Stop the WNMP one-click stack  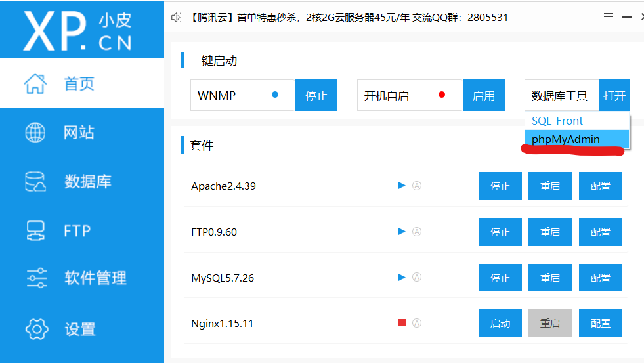pyautogui.click(x=316, y=95)
